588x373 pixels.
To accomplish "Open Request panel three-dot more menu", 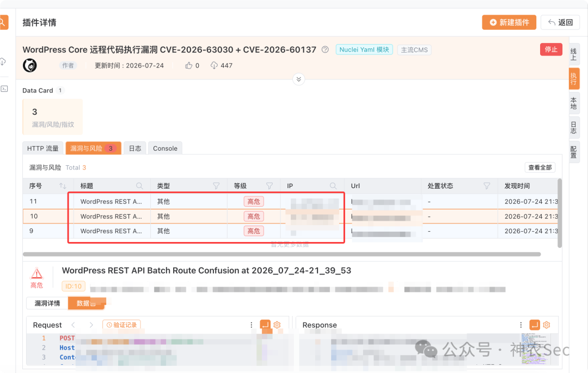I will coord(251,325).
